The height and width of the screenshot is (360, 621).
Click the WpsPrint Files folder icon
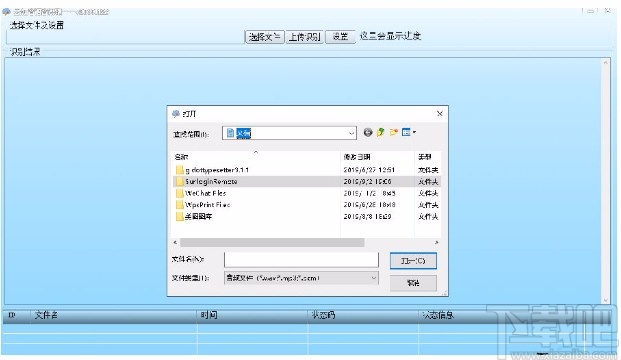[180, 205]
